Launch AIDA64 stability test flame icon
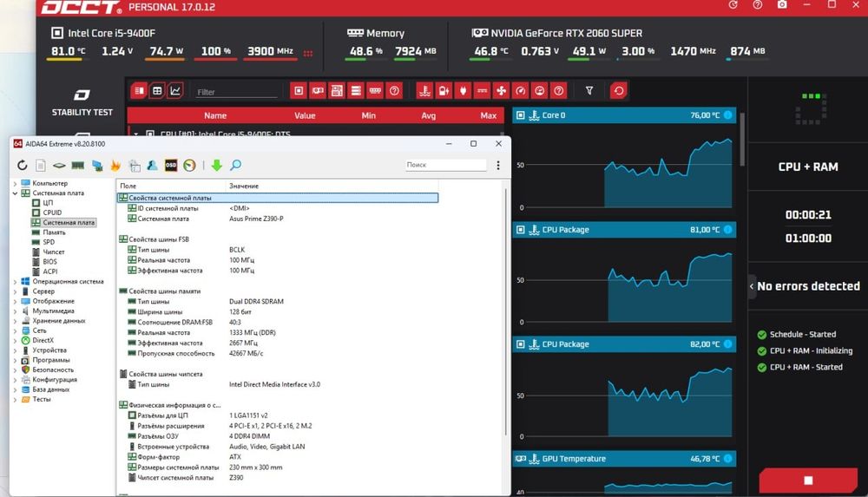 pos(115,165)
